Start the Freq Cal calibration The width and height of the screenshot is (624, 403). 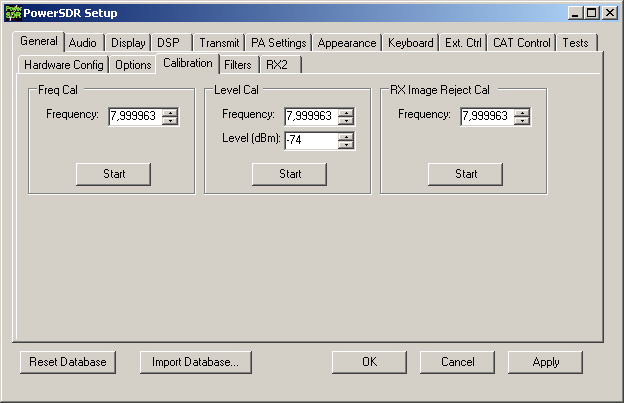pyautogui.click(x=113, y=174)
